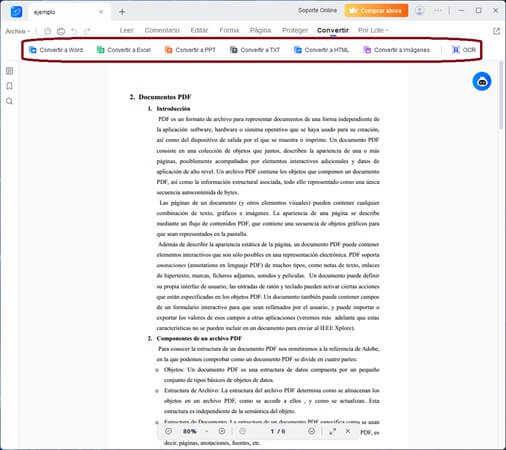Close the ejemplo tab
This screenshot has height=450, width=506.
point(101,12)
